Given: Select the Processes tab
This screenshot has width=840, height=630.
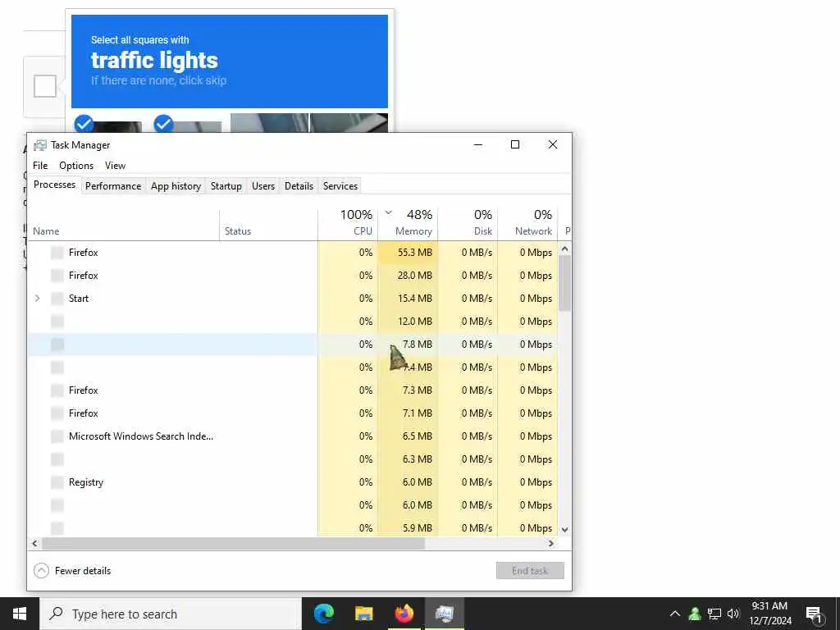Looking at the screenshot, I should (55, 185).
